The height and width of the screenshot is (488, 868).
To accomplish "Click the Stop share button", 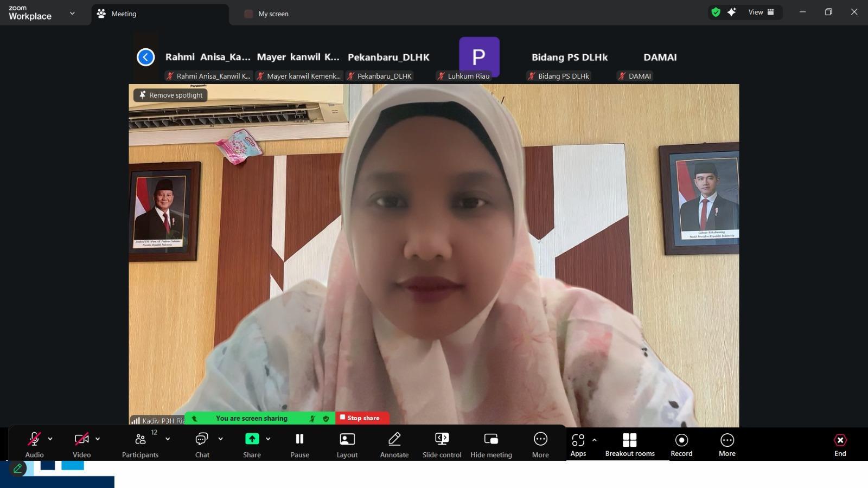I will tap(362, 418).
